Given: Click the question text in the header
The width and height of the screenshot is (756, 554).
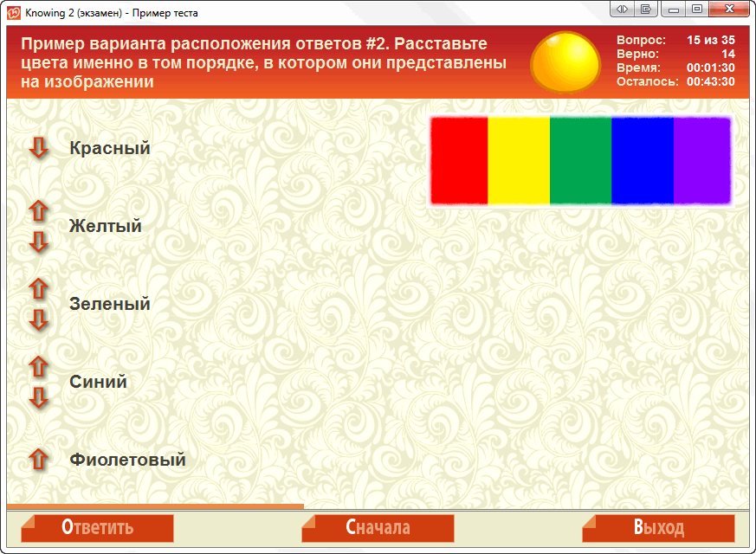Looking at the screenshot, I should 264,62.
